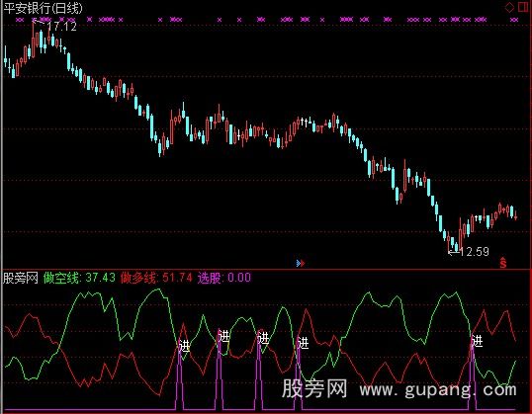
Task: Click the 做空线: 37.43 readout
Action: click(x=79, y=278)
